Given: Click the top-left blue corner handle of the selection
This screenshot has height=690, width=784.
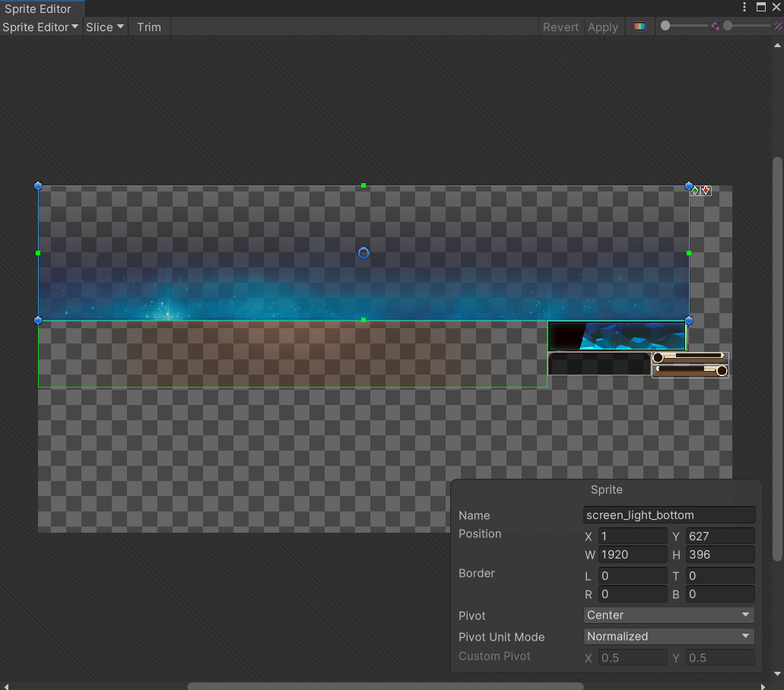Looking at the screenshot, I should 38,186.
